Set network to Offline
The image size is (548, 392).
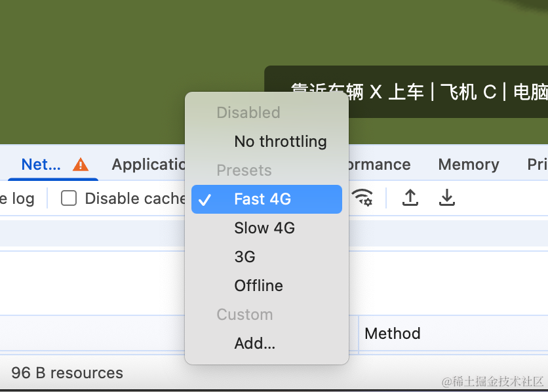coord(267,286)
